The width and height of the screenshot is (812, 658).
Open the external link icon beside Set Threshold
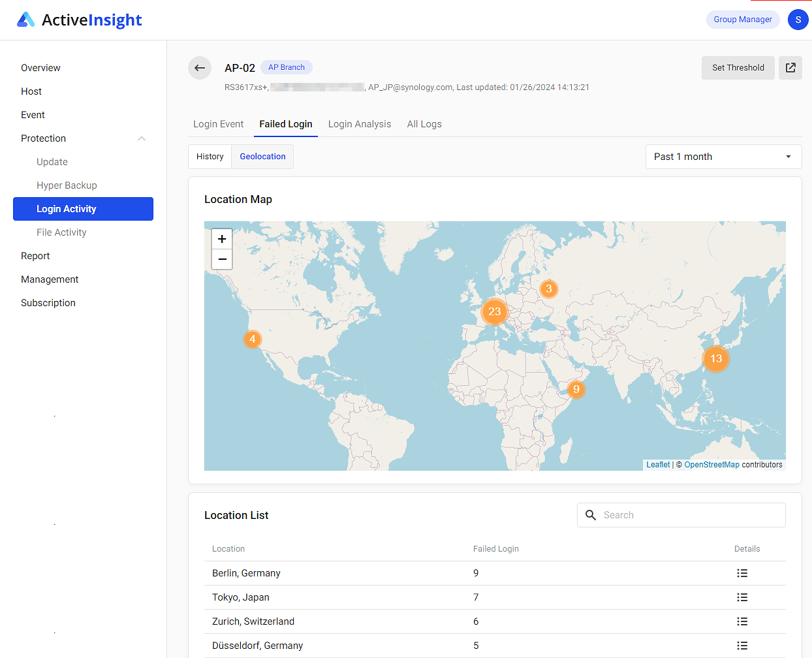point(790,67)
